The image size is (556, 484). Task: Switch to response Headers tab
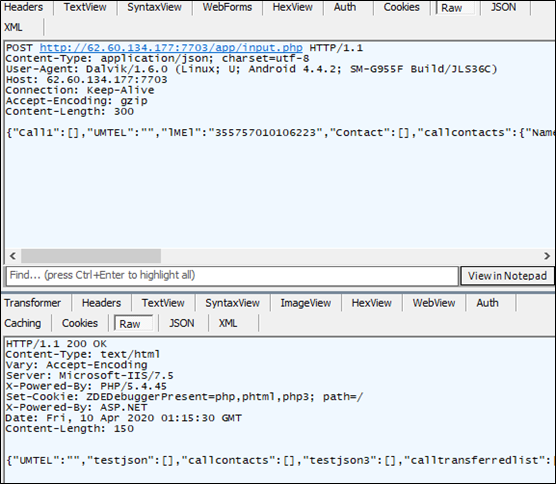101,303
